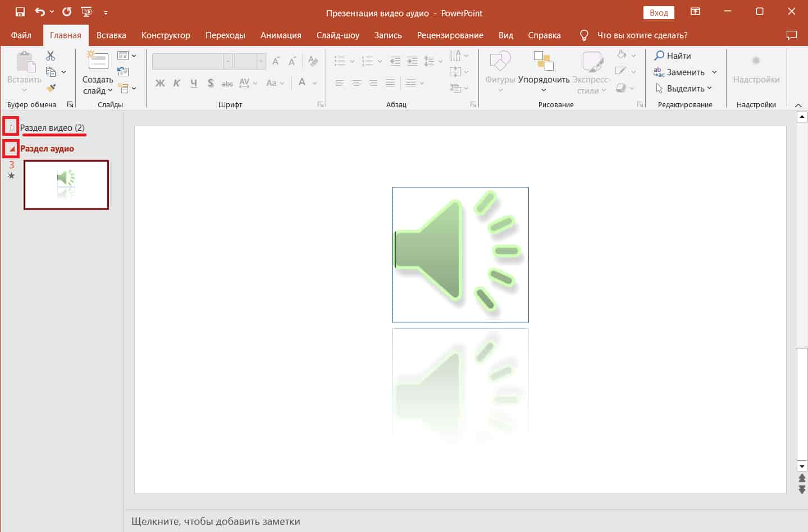Click the 'Что вы хотите сделать?' search box
The width and height of the screenshot is (808, 532).
642,35
